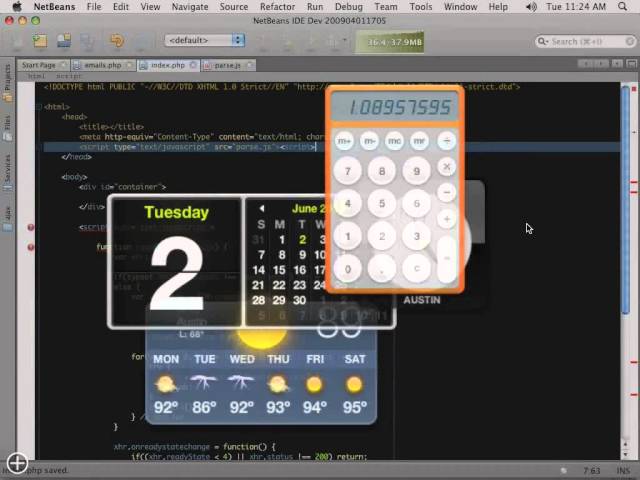Go to previous month in calendar widget
The width and height of the screenshot is (640, 480).
pyautogui.click(x=262, y=209)
